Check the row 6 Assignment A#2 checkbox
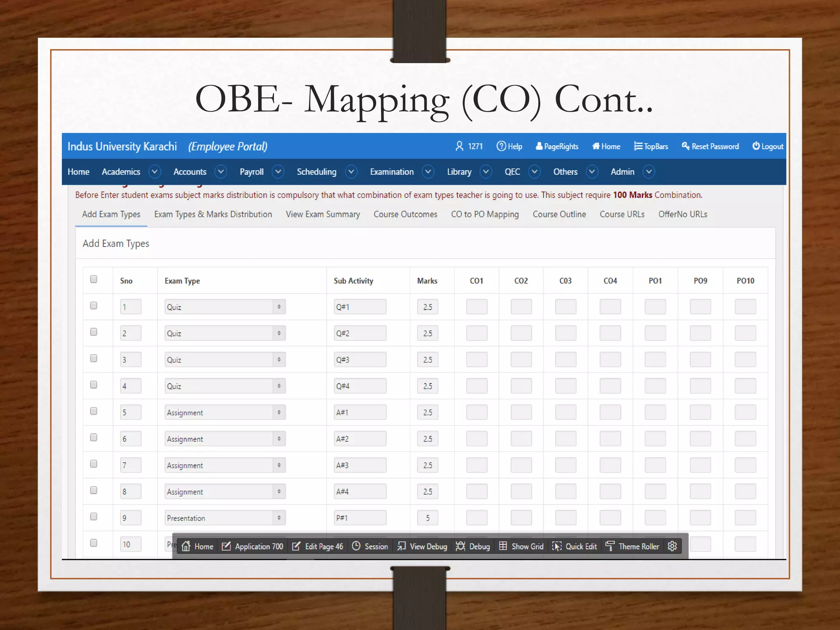The image size is (840, 630). pyautogui.click(x=94, y=438)
